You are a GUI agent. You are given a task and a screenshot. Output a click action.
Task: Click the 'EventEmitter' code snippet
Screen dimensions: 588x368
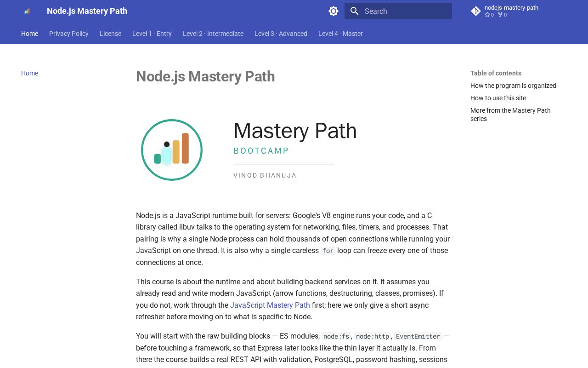click(x=418, y=336)
